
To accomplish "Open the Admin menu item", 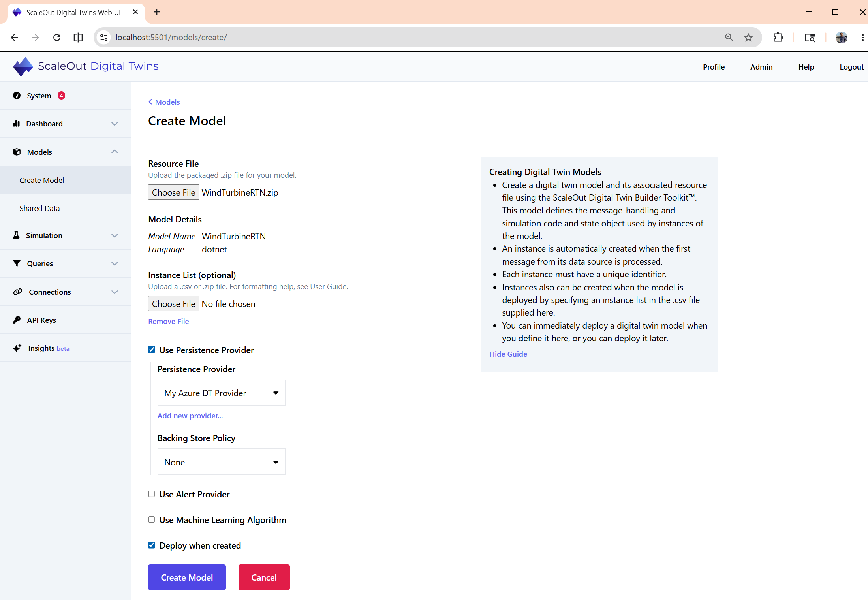I will coord(761,67).
